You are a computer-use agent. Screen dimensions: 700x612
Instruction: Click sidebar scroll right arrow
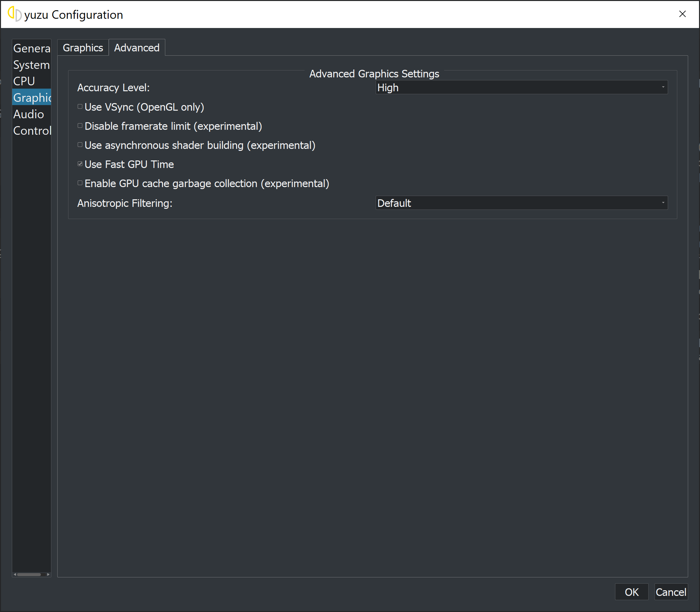[x=48, y=575]
